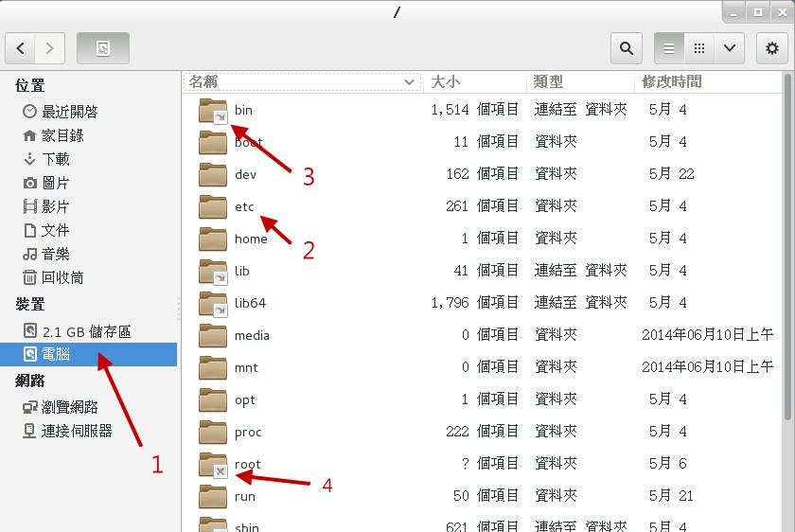The height and width of the screenshot is (532, 795).
Task: Click the 名稱 column sort arrow
Action: [410, 82]
